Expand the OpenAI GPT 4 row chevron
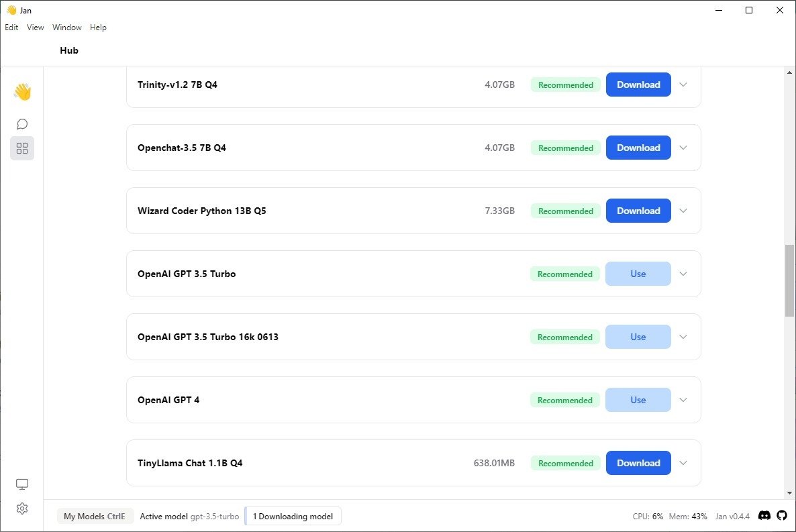The image size is (796, 532). (683, 400)
